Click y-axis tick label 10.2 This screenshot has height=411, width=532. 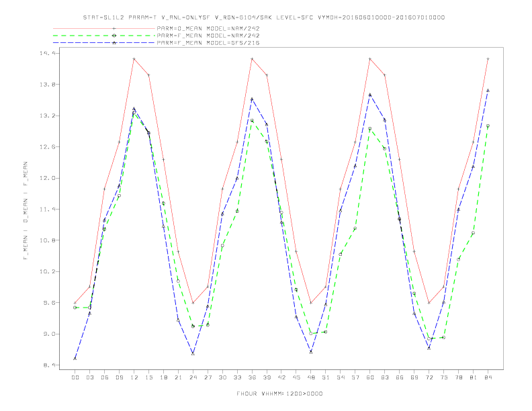(48, 271)
